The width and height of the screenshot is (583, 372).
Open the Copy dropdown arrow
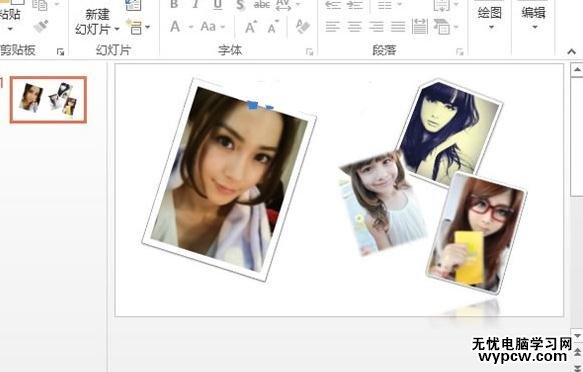(x=57, y=4)
